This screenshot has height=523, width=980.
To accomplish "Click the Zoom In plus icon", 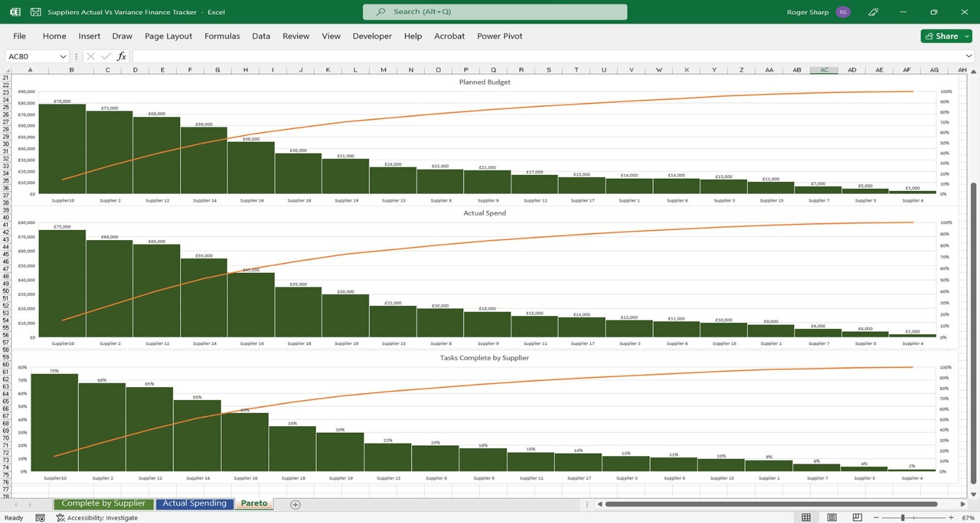I will 951,517.
